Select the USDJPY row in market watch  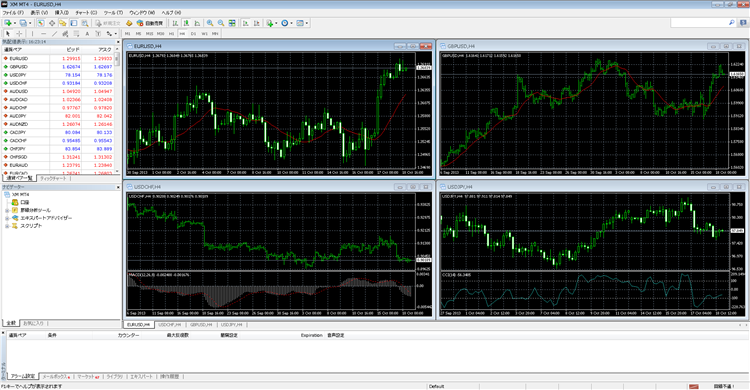57,75
